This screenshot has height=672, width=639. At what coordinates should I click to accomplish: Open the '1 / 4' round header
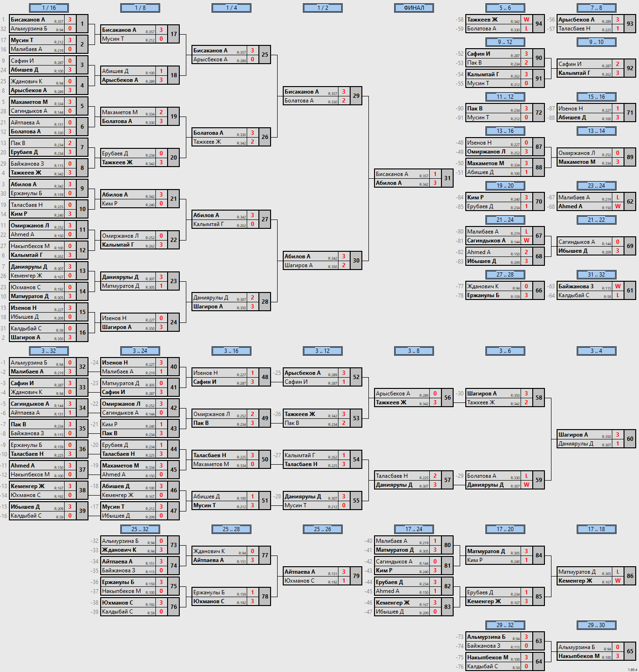click(x=231, y=7)
